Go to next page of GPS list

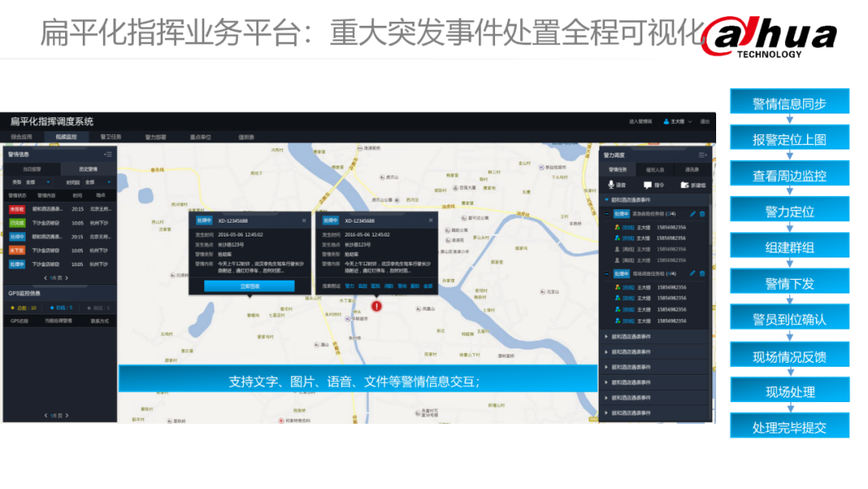pos(67,415)
